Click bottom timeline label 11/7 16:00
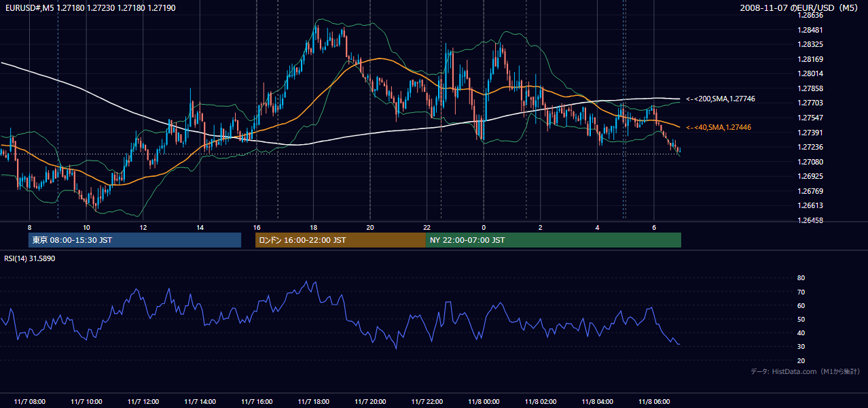The width and height of the screenshot is (868, 408). pos(257,401)
